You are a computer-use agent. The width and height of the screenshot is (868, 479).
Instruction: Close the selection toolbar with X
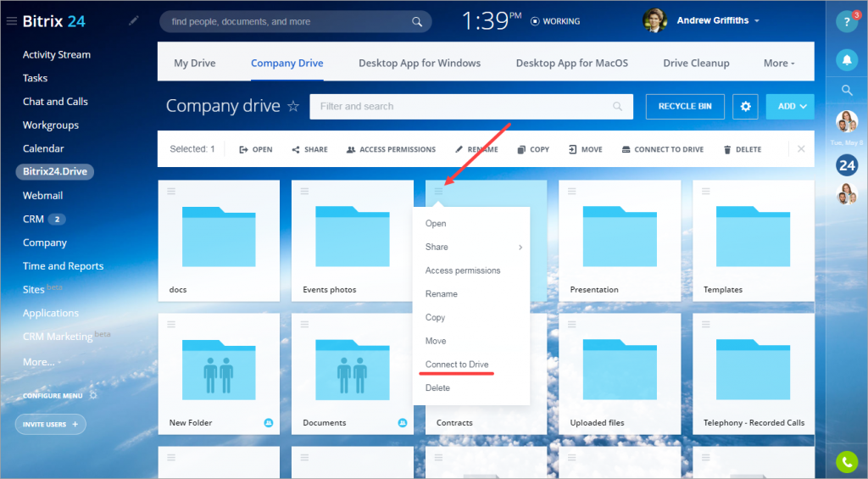(x=801, y=149)
